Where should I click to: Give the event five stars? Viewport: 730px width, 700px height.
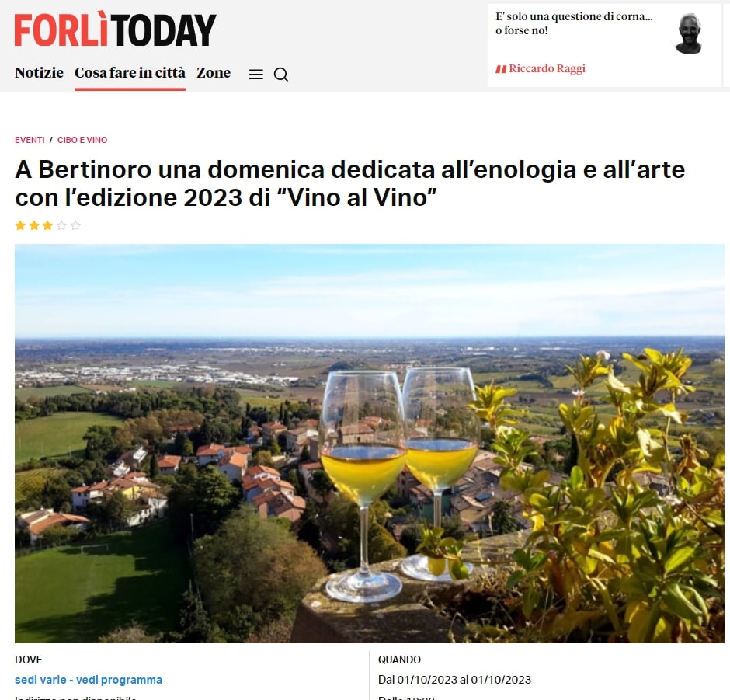(x=75, y=226)
